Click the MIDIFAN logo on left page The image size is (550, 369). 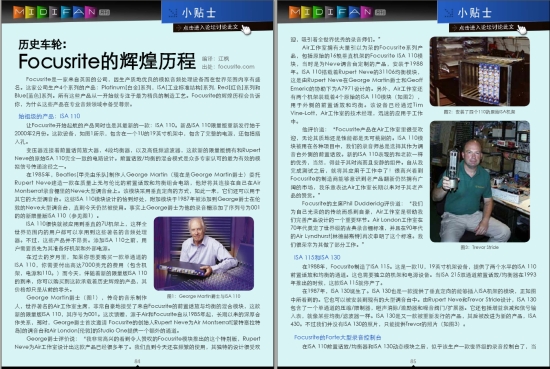click(55, 12)
